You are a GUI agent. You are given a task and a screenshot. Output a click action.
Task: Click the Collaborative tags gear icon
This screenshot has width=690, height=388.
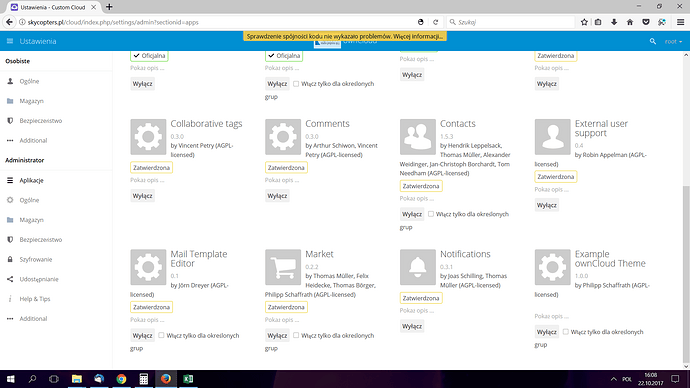148,137
